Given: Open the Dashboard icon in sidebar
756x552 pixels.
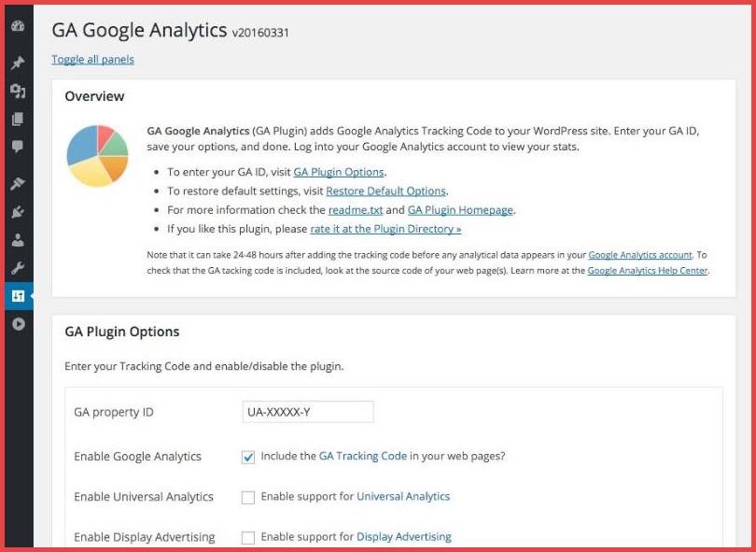Looking at the screenshot, I should [x=17, y=25].
